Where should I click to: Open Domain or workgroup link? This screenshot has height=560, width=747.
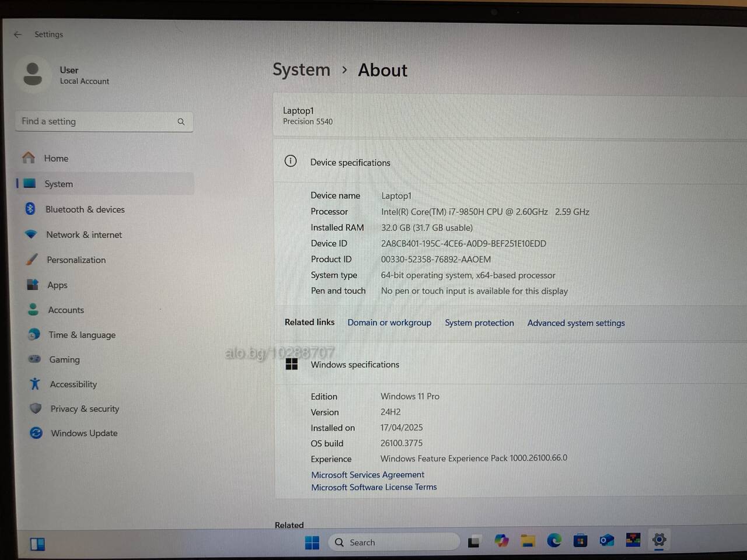click(389, 323)
